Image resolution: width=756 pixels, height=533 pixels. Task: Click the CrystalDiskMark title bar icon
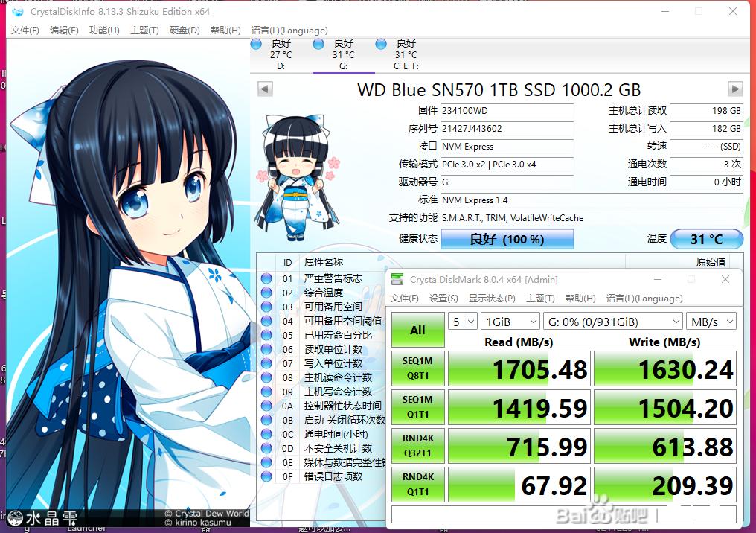(x=397, y=279)
